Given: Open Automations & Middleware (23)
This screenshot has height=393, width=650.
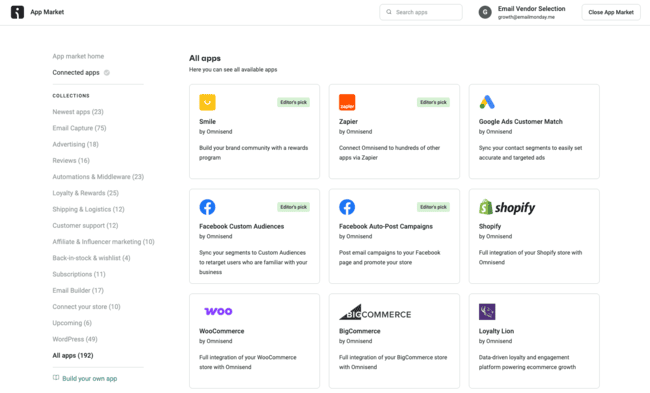Looking at the screenshot, I should coord(98,177).
